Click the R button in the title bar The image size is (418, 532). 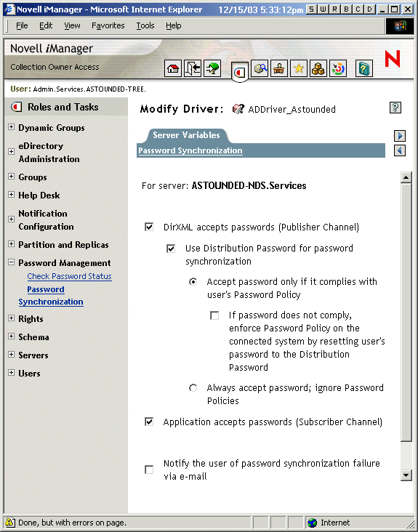click(x=334, y=9)
